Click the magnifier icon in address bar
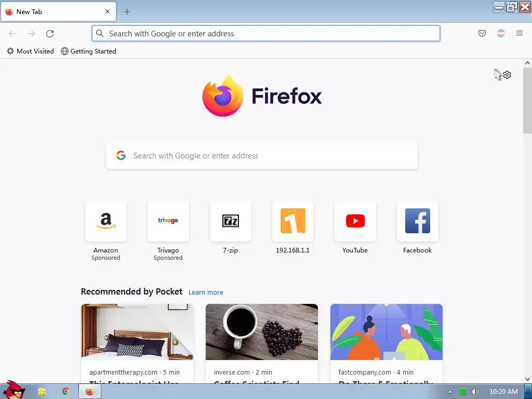 [x=100, y=33]
